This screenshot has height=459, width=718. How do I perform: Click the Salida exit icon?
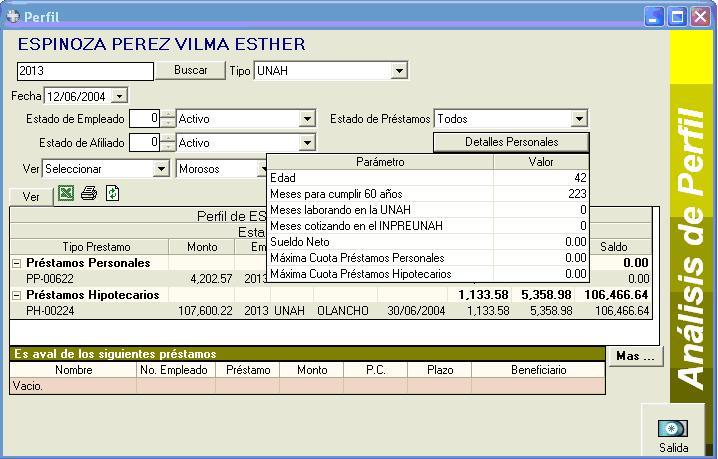(673, 428)
